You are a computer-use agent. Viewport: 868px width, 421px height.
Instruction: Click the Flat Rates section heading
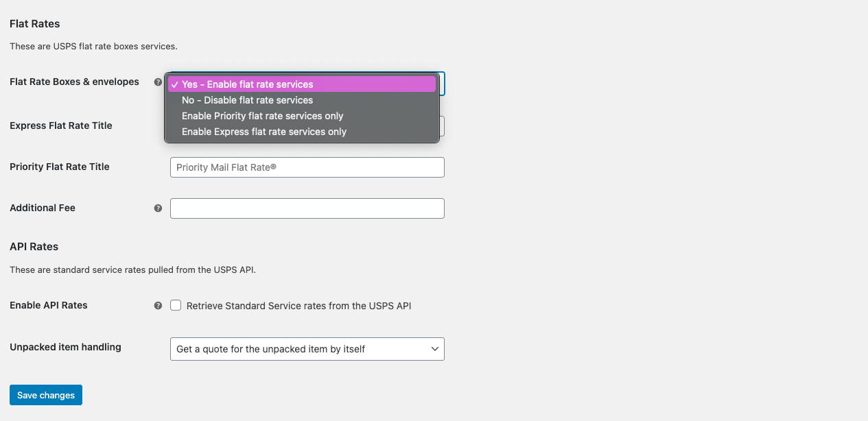click(x=35, y=24)
